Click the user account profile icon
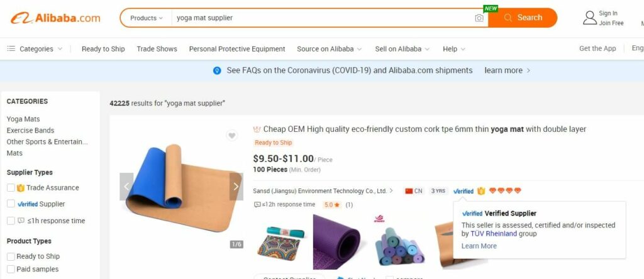The width and height of the screenshot is (644, 279). (x=590, y=18)
